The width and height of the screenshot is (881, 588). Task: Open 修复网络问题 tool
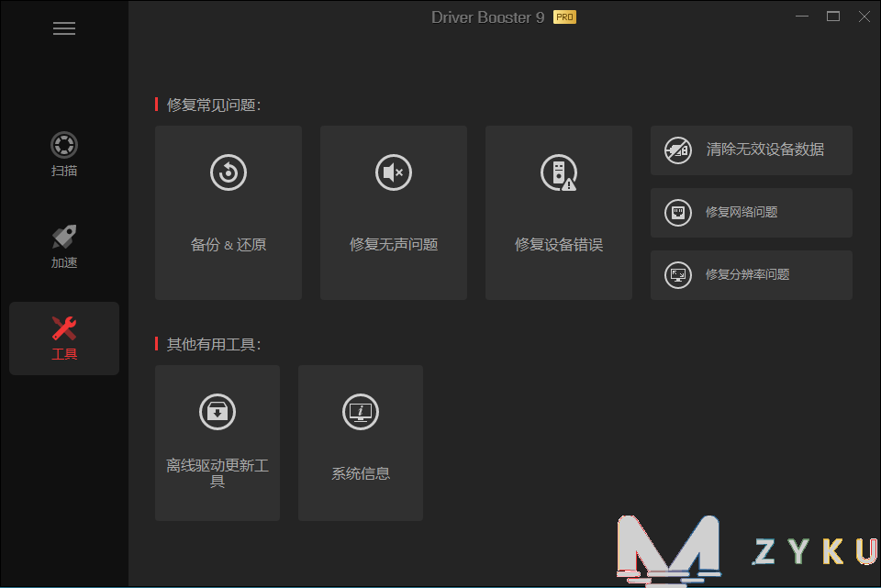[752, 212]
